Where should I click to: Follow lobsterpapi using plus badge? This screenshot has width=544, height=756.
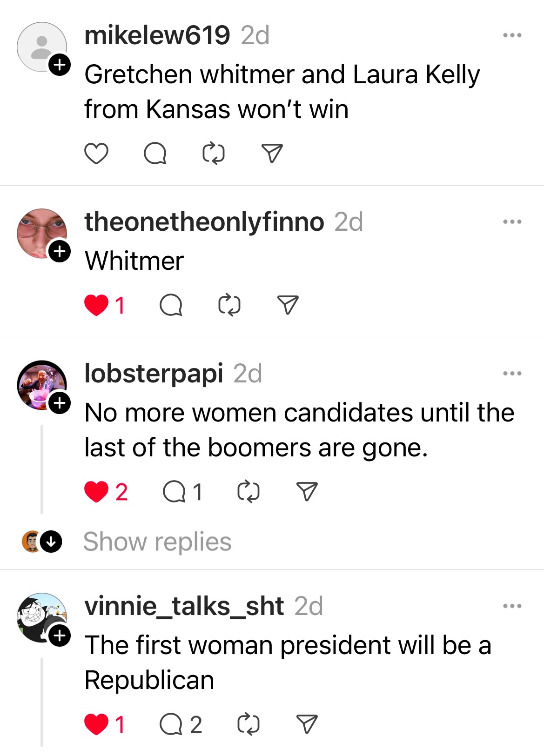[60, 403]
